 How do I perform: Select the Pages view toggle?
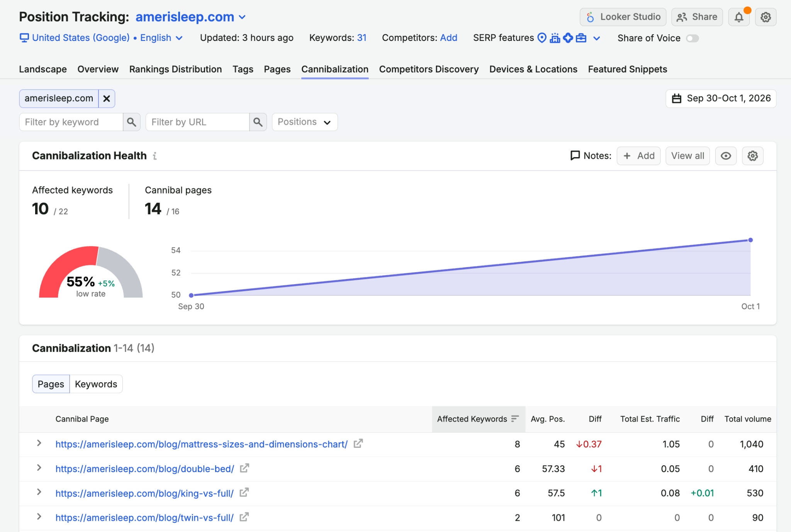tap(51, 384)
